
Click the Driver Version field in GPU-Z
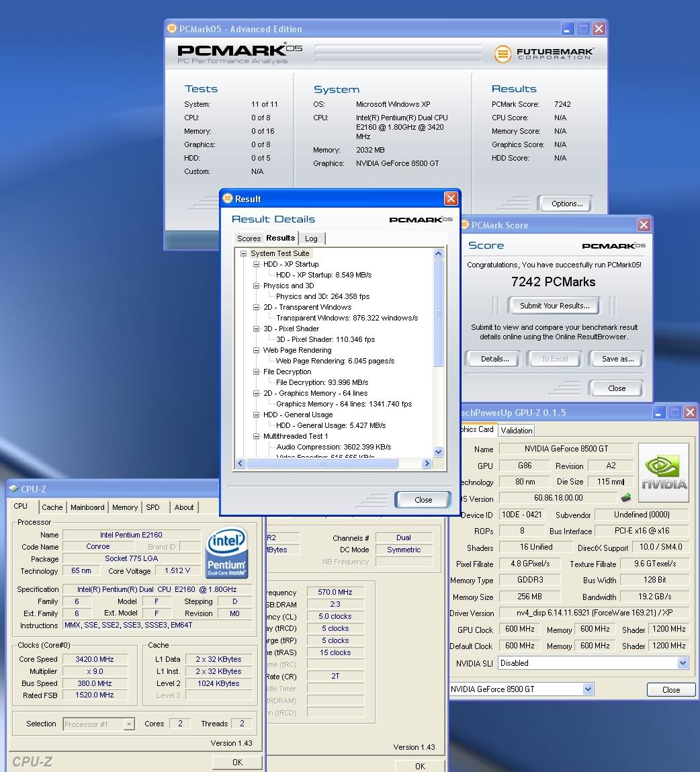pyautogui.click(x=594, y=613)
